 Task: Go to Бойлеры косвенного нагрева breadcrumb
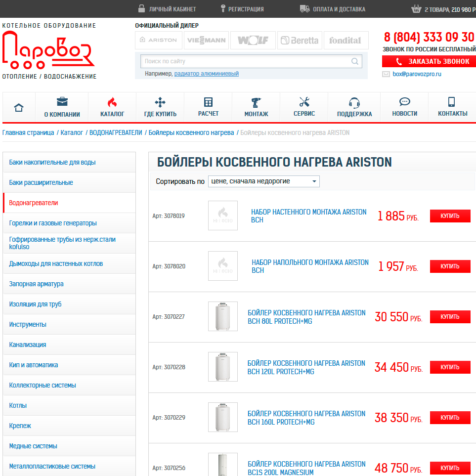(191, 132)
